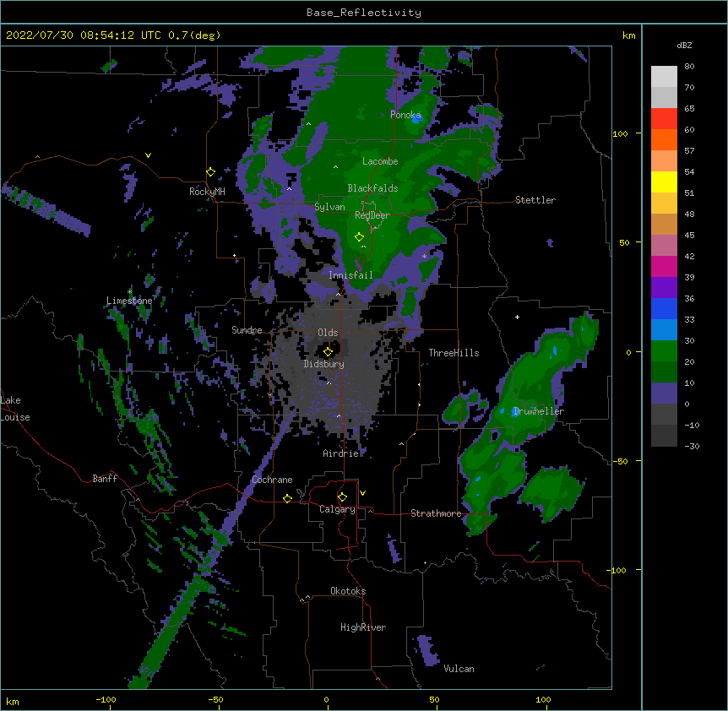Click the white asterisk marker east of Innisfail
728x711 pixels.
(424, 256)
